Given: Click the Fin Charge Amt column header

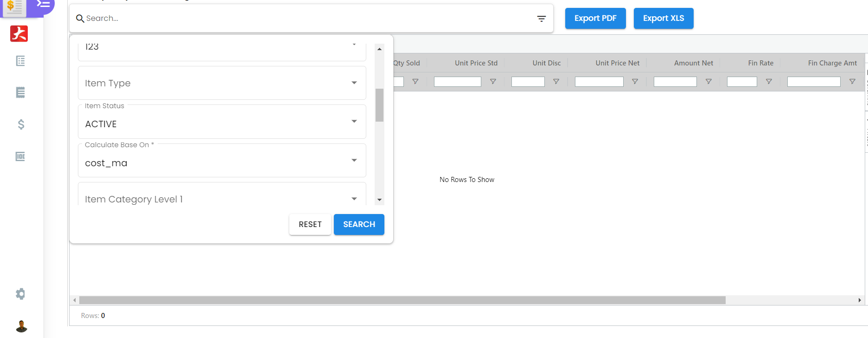Looking at the screenshot, I should pyautogui.click(x=832, y=63).
